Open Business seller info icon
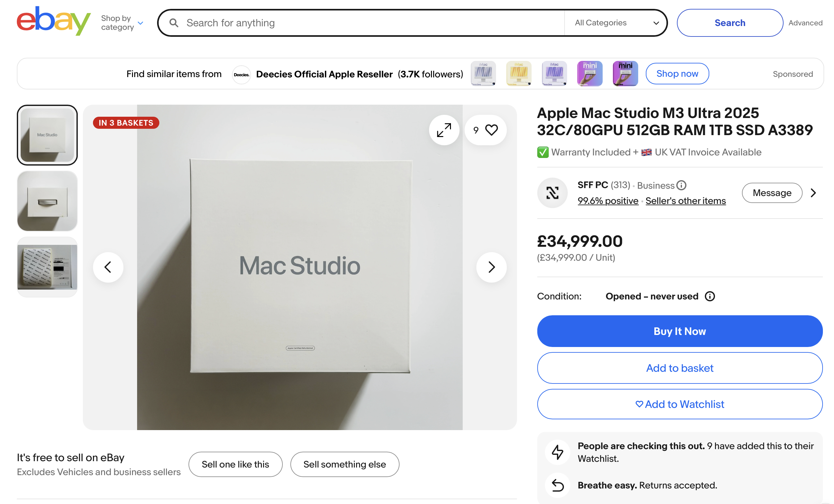 coord(681,185)
